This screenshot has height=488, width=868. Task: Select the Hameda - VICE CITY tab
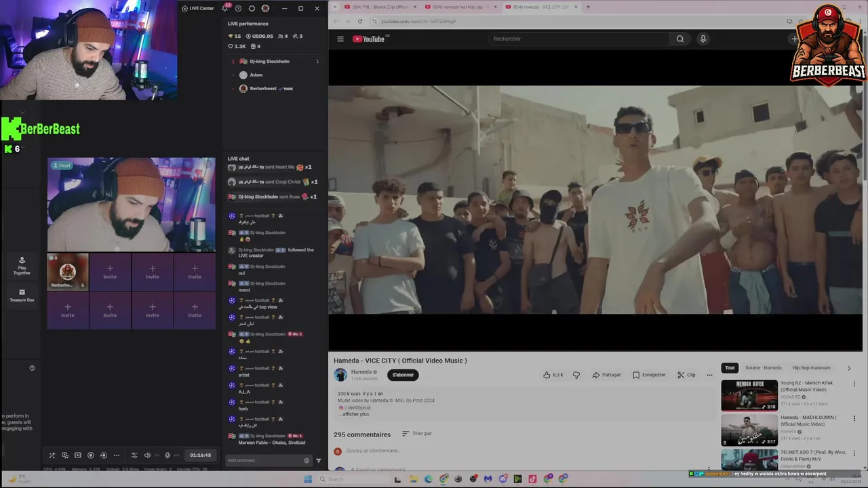point(542,7)
